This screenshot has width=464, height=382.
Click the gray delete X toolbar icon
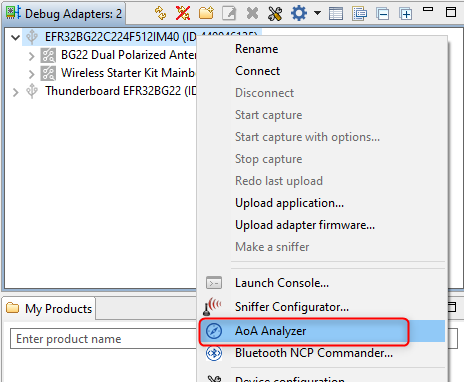[252, 14]
